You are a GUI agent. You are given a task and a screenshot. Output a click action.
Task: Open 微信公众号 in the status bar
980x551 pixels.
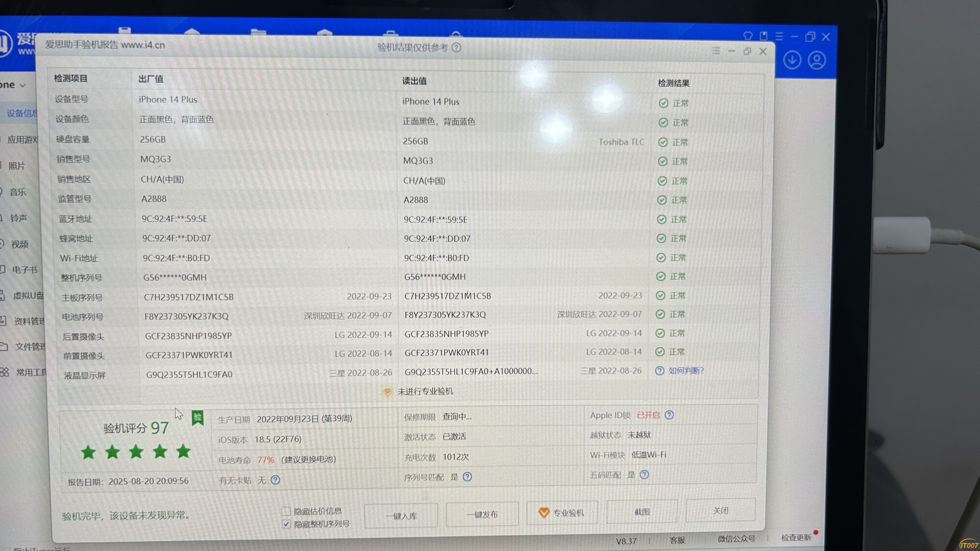[736, 539]
